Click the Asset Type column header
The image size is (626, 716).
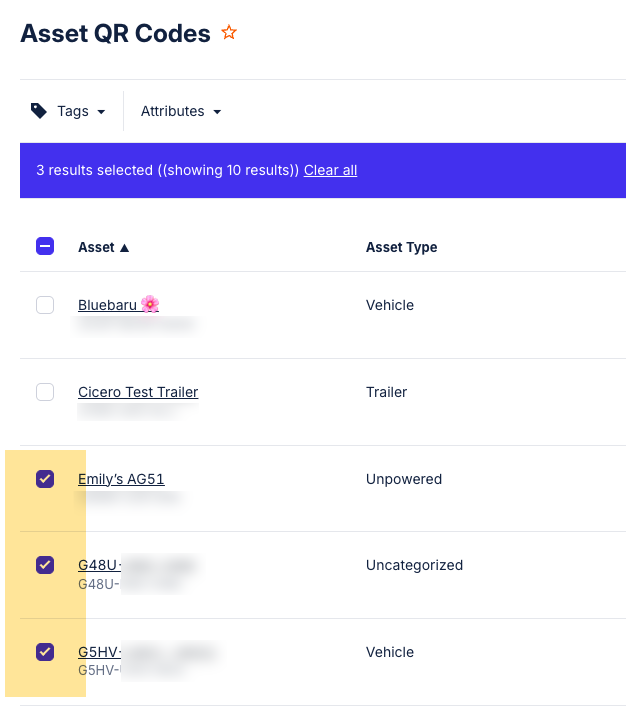coord(401,247)
